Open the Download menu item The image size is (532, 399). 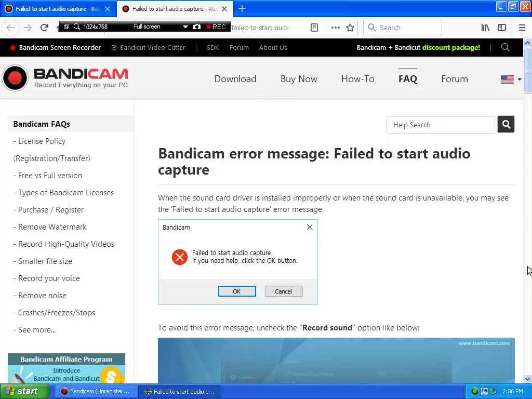[235, 79]
